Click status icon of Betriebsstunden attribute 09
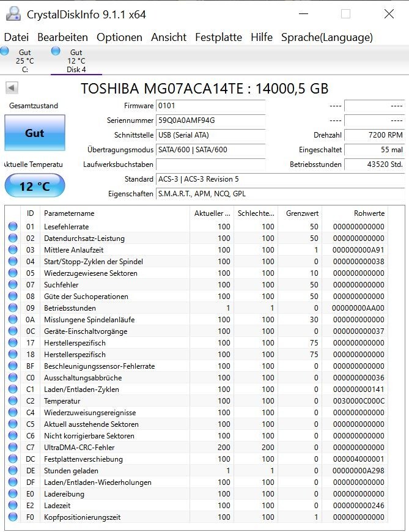This screenshot has height=532, width=409. 13,308
